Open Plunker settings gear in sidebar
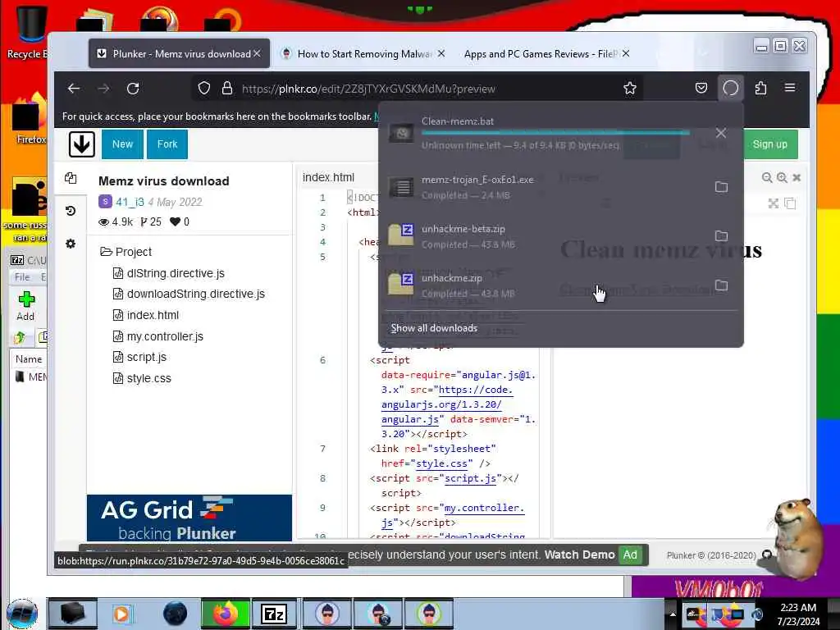Viewport: 840px width, 630px height. 71,244
